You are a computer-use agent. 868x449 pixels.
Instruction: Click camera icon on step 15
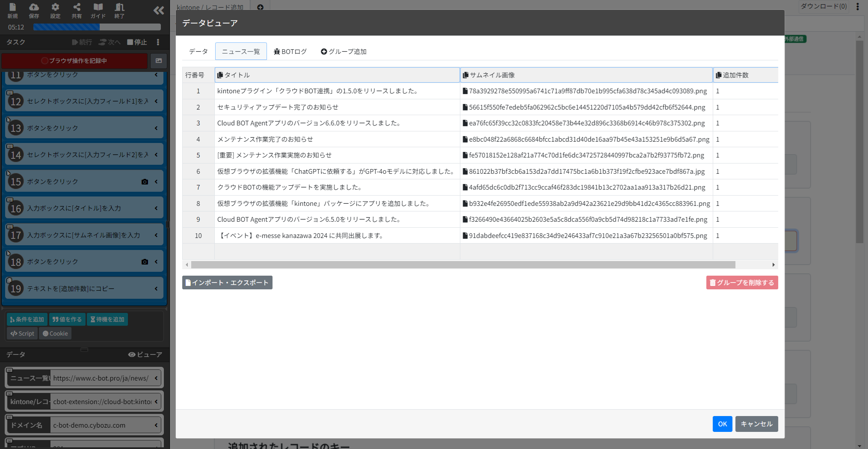[145, 182]
